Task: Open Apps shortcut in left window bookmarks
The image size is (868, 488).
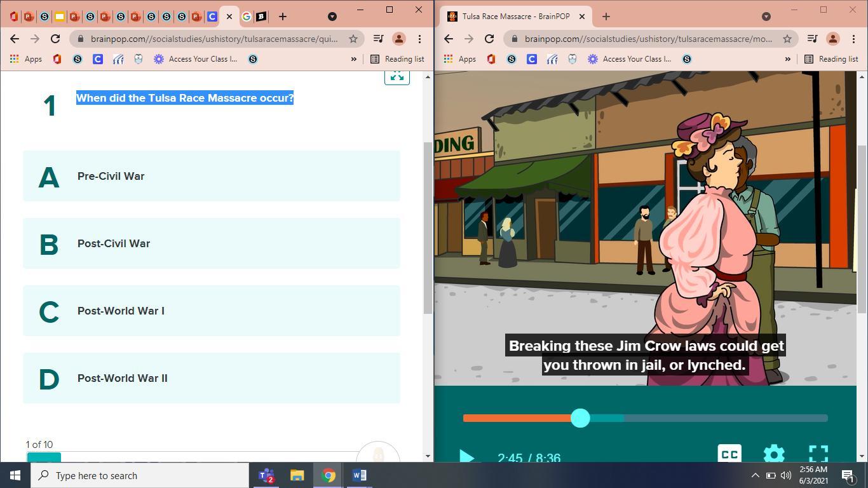Action: 26,59
